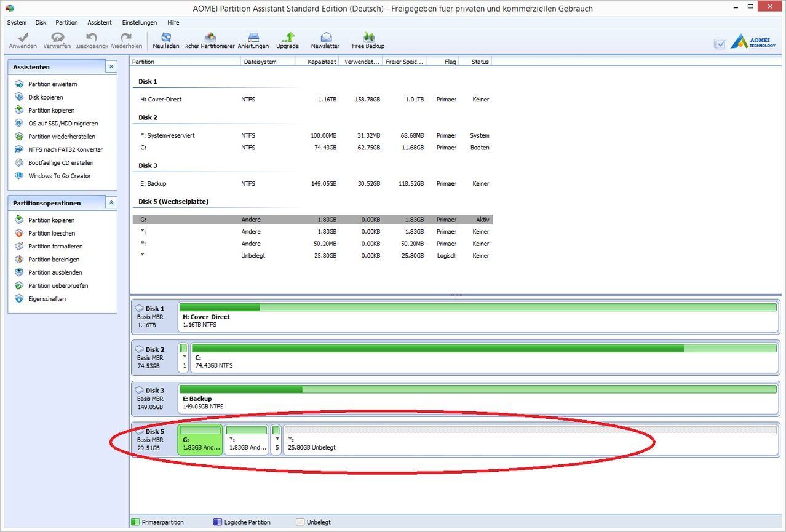Screen dimensions: 786x532
Task: Open the Assistent menu
Action: (x=100, y=22)
